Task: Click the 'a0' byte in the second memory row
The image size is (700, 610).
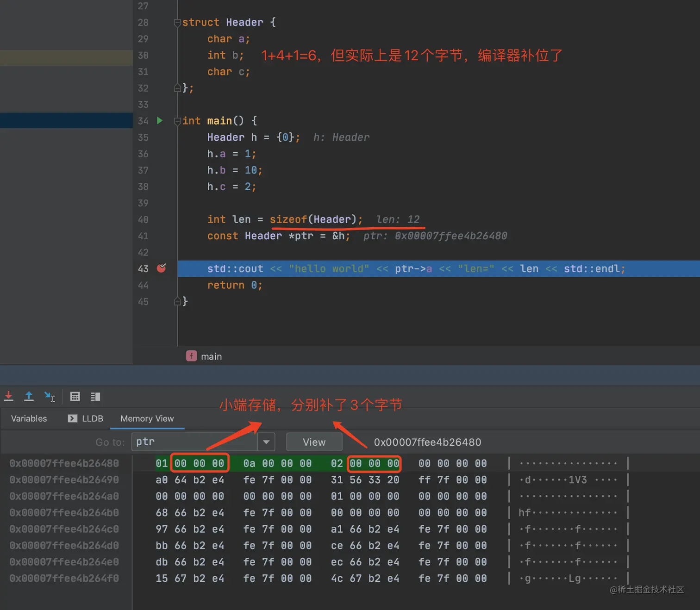Action: pos(162,480)
